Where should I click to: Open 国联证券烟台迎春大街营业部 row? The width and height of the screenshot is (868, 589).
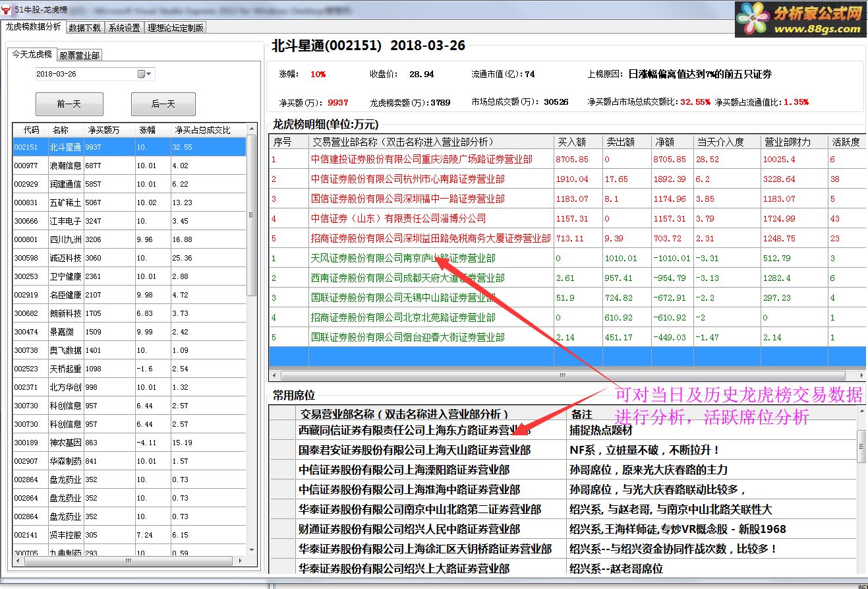pos(567,337)
